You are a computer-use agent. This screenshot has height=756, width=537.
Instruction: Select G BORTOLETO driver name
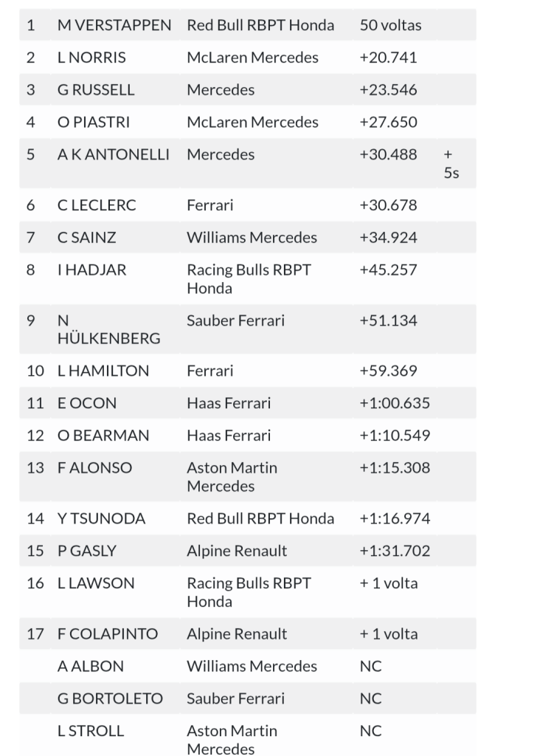(x=110, y=698)
